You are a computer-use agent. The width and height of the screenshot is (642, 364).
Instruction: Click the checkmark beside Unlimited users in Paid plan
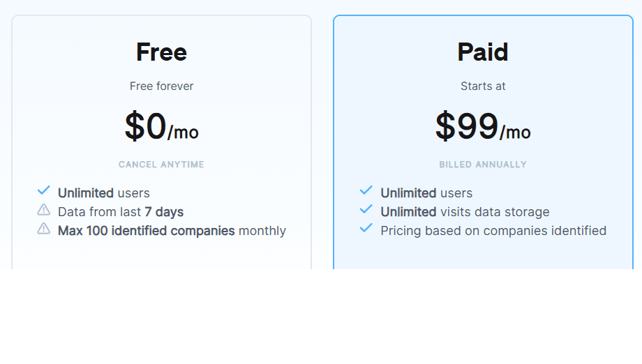pos(366,190)
